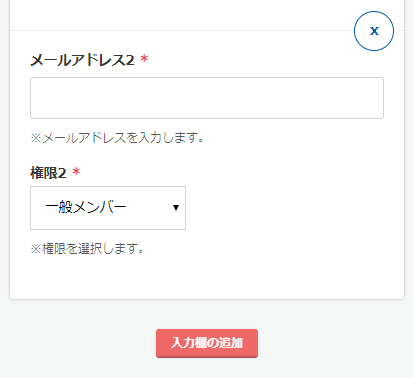Click the メールアドレス2 input field
Viewport: 414px width, 378px height.
pyautogui.click(x=207, y=98)
